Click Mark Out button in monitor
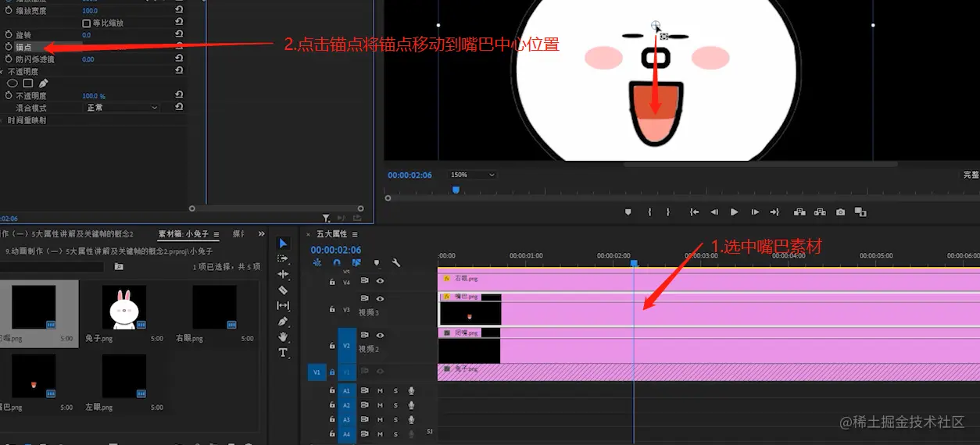This screenshot has height=445, width=980. coord(668,212)
